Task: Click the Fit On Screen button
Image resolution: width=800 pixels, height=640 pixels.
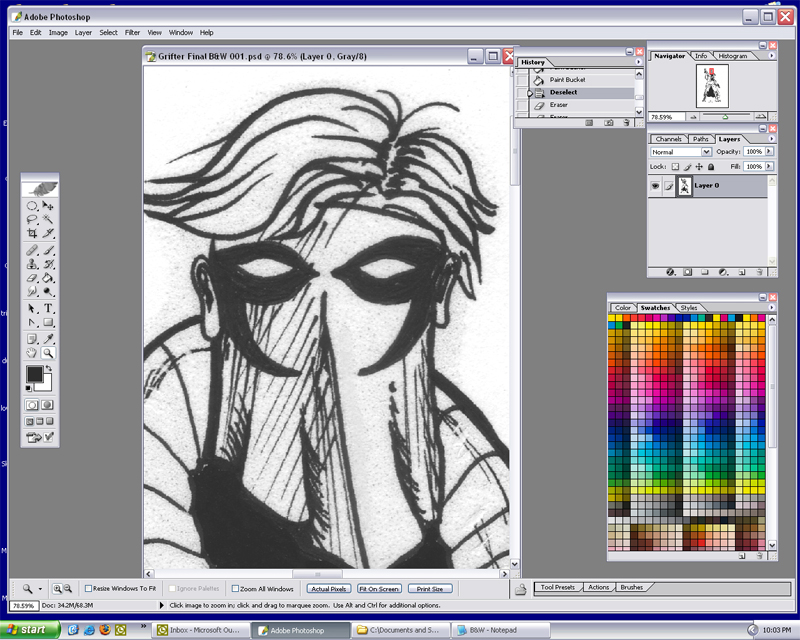Action: 379,589
